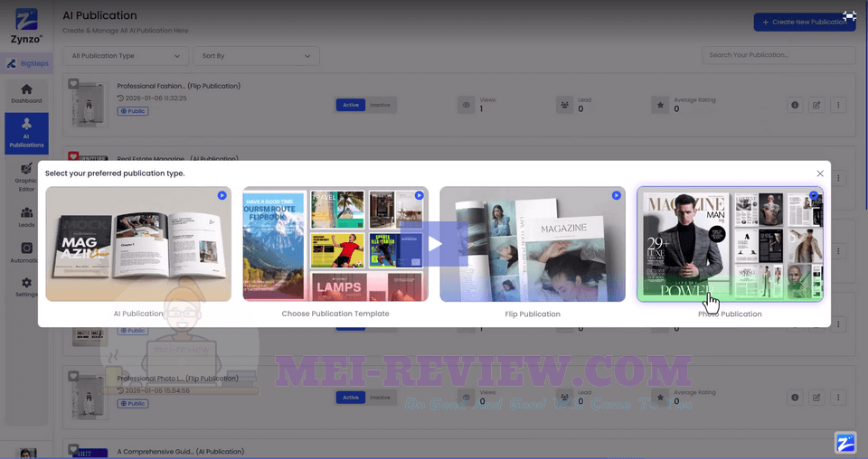
Task: Unfavorite the Real Estate Magazine heart
Action: tap(73, 156)
